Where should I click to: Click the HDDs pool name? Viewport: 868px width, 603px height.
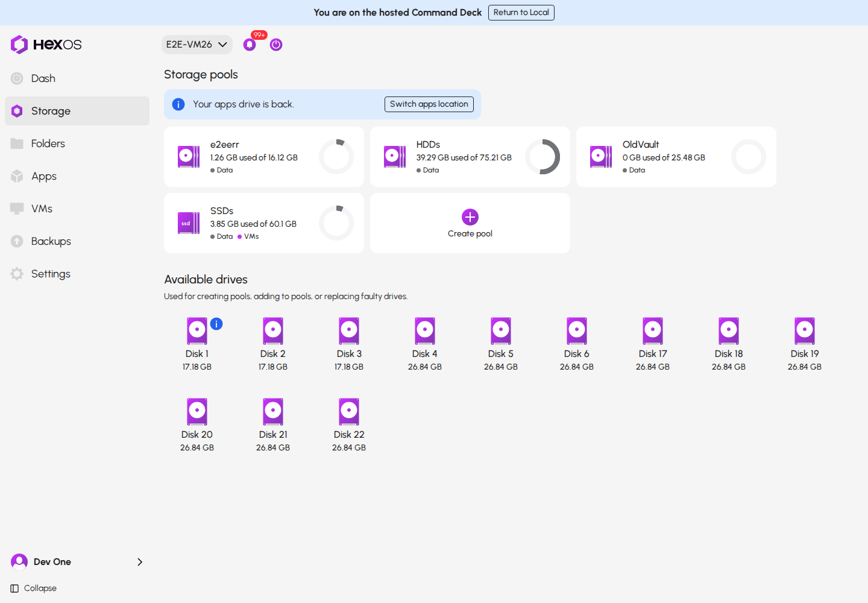pos(428,145)
